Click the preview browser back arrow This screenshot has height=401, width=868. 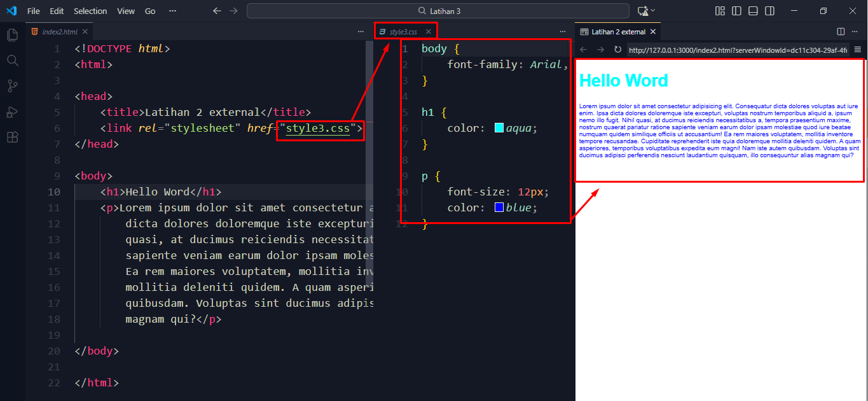[x=584, y=50]
